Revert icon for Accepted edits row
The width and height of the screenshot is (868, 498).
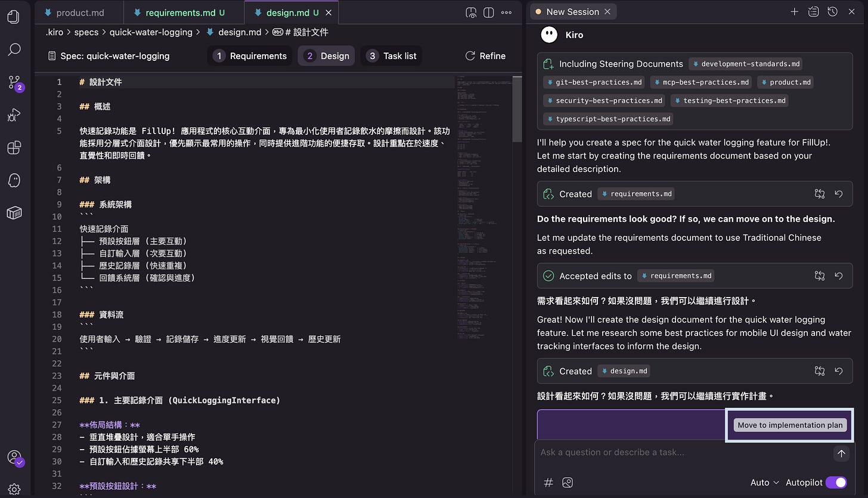[x=839, y=276]
